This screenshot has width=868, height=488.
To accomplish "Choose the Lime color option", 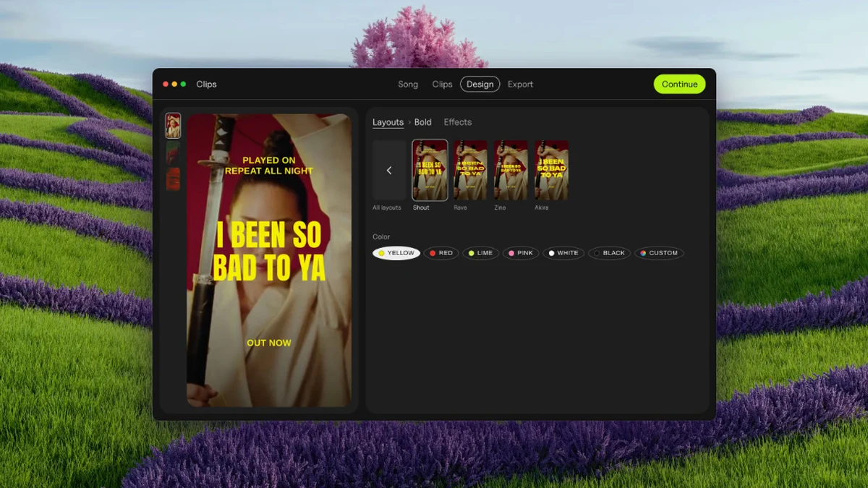I will pos(480,253).
